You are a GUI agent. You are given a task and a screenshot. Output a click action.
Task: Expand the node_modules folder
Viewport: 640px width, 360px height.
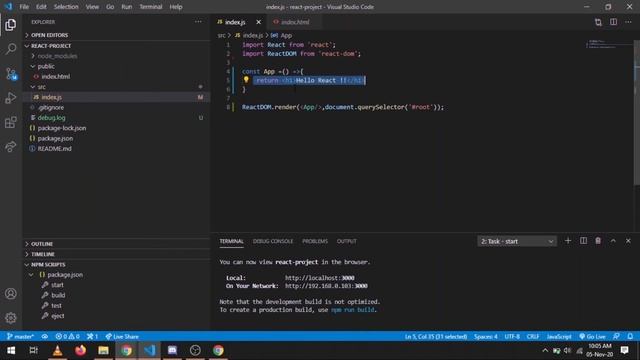pyautogui.click(x=116, y=56)
